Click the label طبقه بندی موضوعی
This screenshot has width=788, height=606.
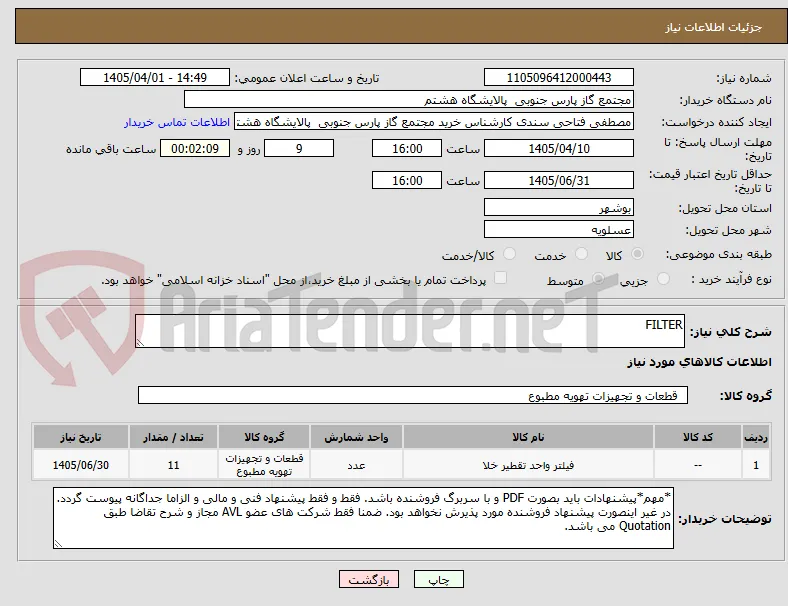[x=719, y=254]
